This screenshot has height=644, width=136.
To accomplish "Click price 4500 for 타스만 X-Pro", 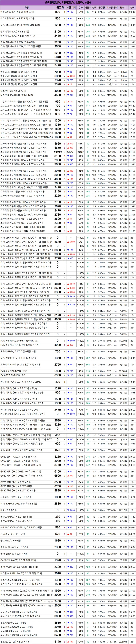I will [58, 95].
